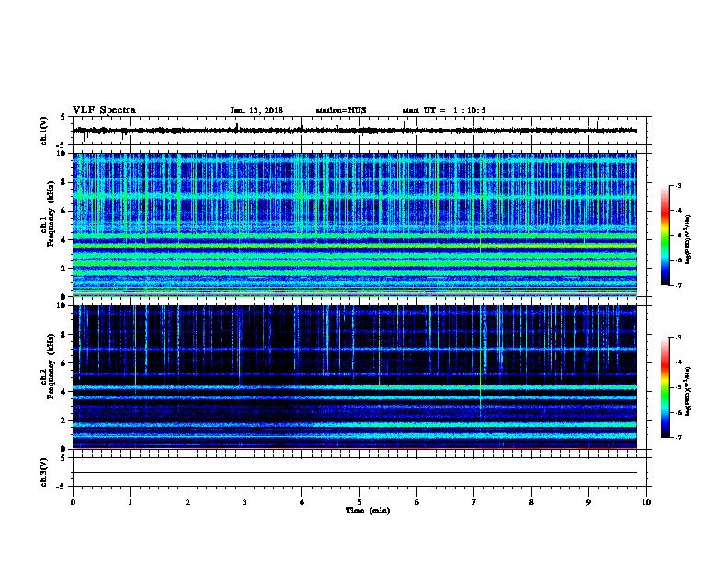Click the 6 kHz tick on ch.2 frequency axis

[64, 363]
